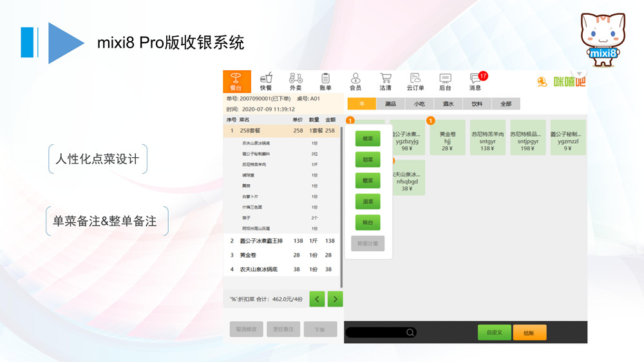Click the 取消修改 cancel changes button

[x=247, y=329]
